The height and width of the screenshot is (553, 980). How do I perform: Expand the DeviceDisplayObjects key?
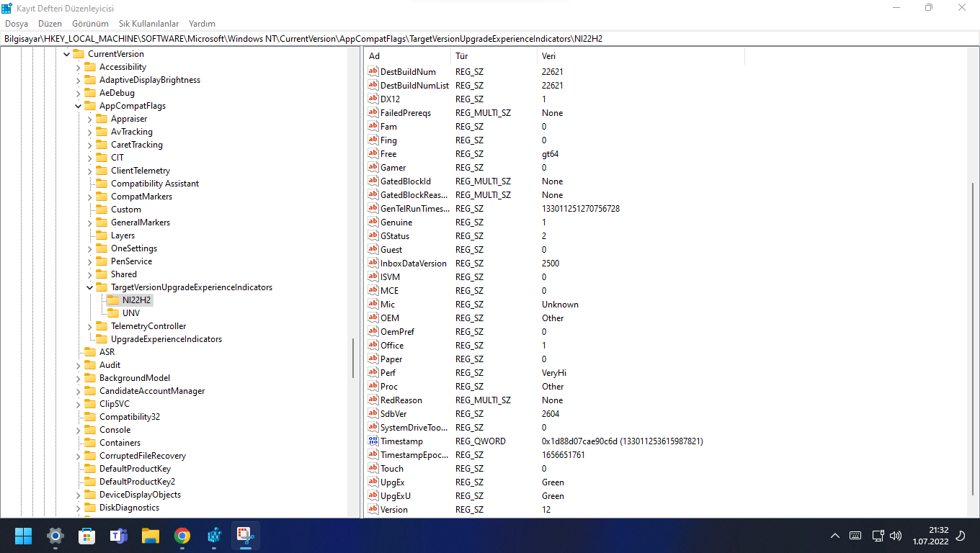pos(79,495)
